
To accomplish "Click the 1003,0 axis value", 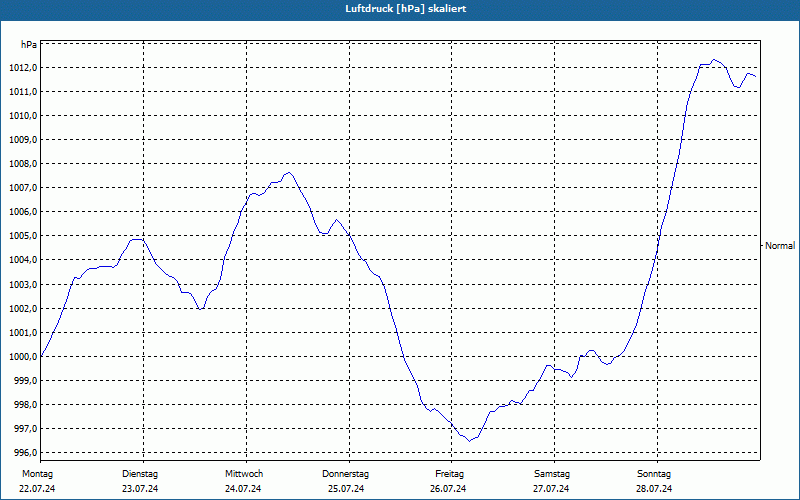I will [23, 284].
